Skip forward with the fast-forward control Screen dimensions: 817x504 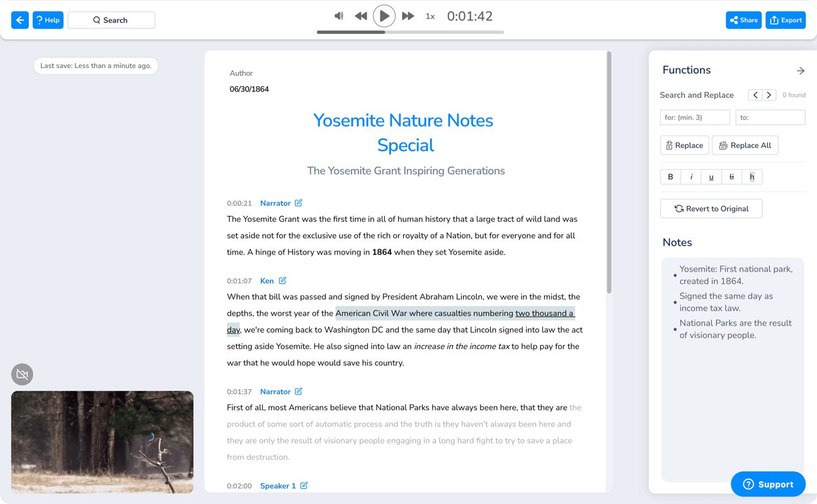(408, 16)
